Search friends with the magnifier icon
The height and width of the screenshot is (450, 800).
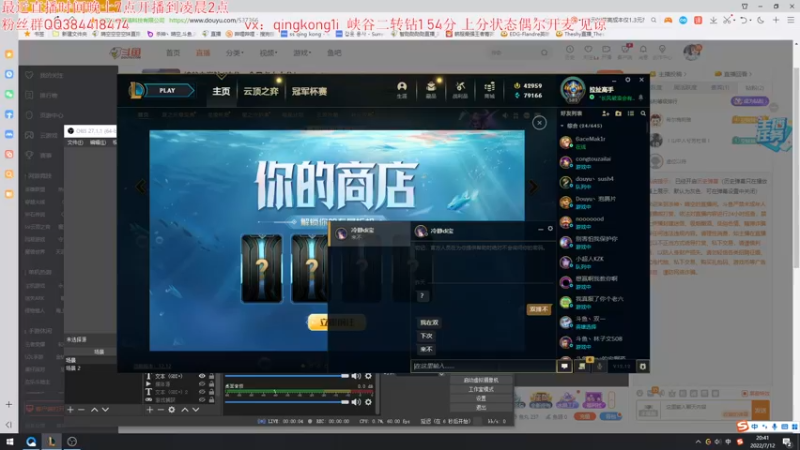click(x=643, y=113)
